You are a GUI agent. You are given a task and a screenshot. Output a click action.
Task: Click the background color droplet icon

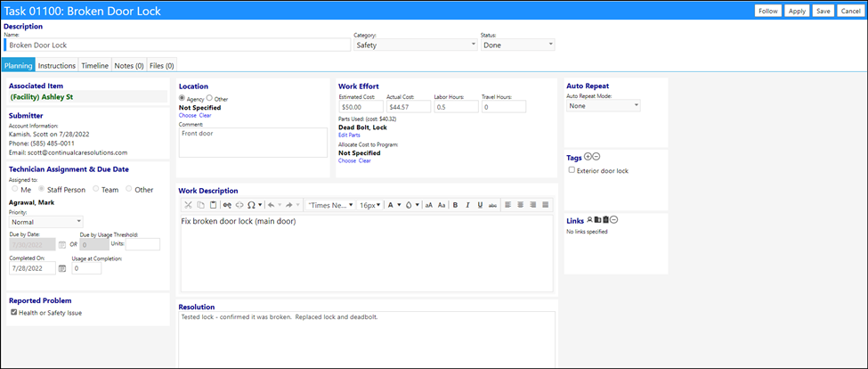[408, 205]
